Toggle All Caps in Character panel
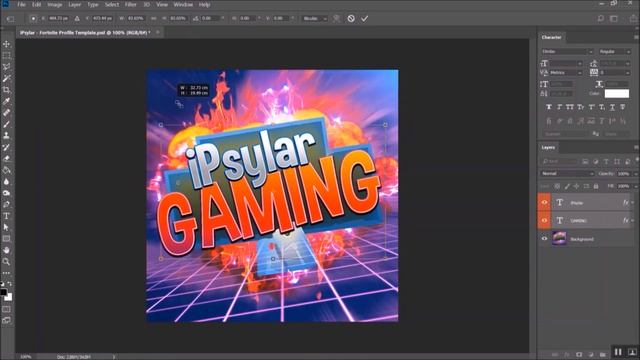640x360 pixels. coord(570,107)
